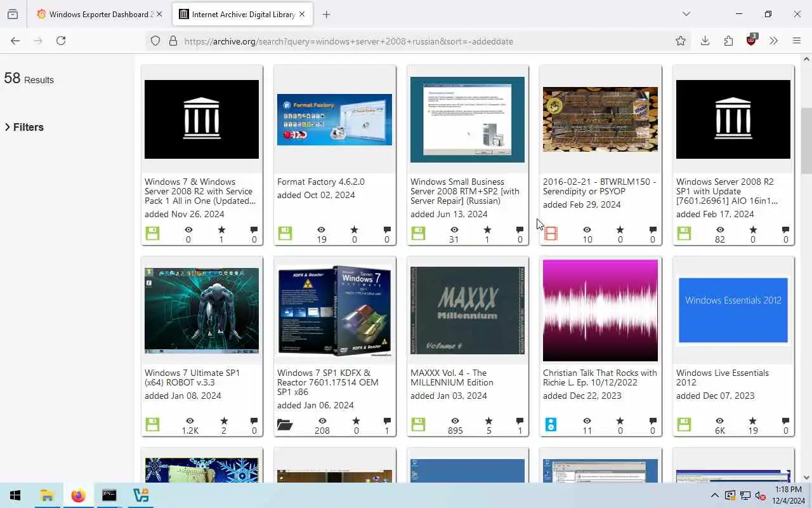Viewport: 812px width, 508px height.
Task: Click Windows Essentials 2012 blue thumbnail
Action: (733, 311)
